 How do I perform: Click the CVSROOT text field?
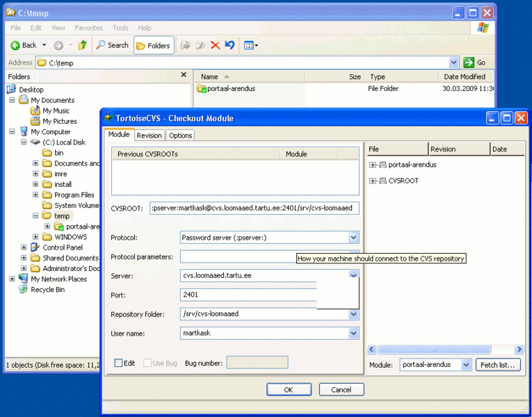click(254, 208)
